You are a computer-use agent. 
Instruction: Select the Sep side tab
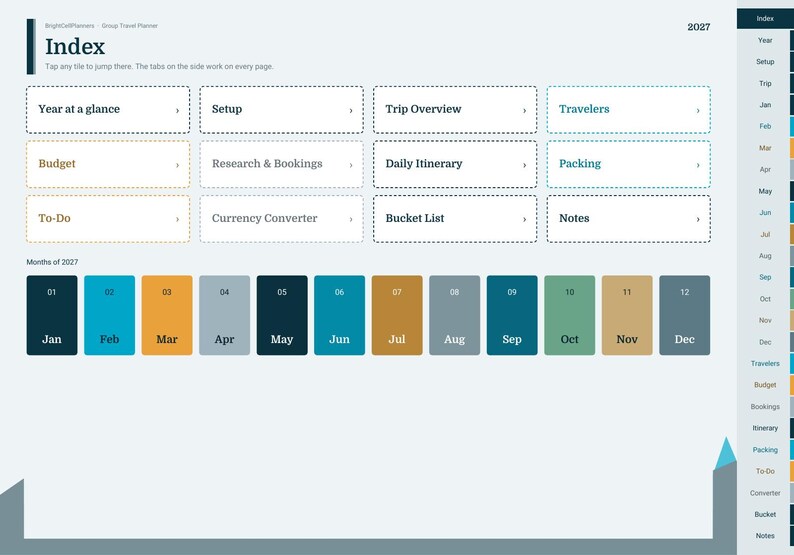[x=765, y=278]
